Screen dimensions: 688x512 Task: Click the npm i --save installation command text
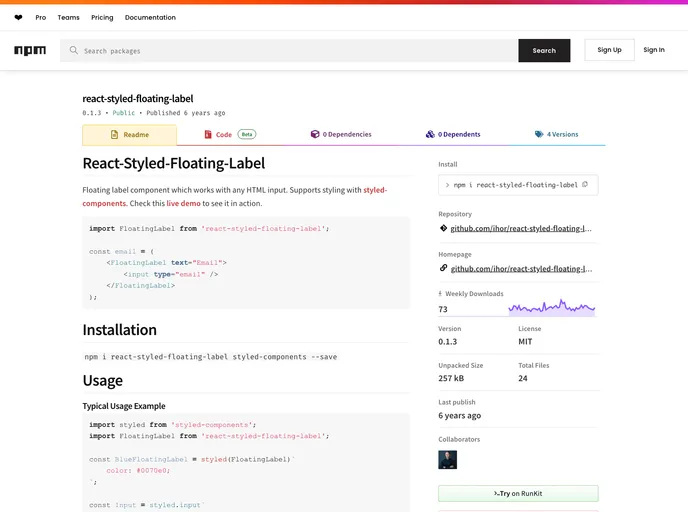[211, 357]
